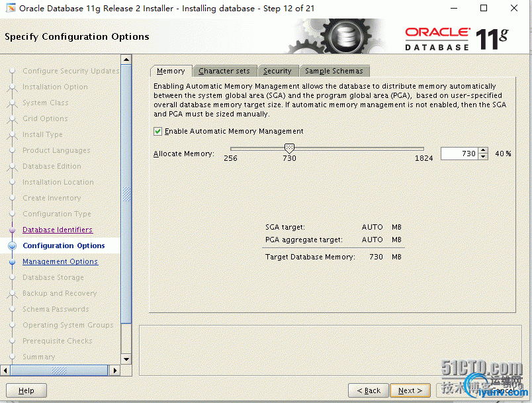Screen dimensions: 532x403
Task: Close the Oracle installer window
Action: (514, 8)
